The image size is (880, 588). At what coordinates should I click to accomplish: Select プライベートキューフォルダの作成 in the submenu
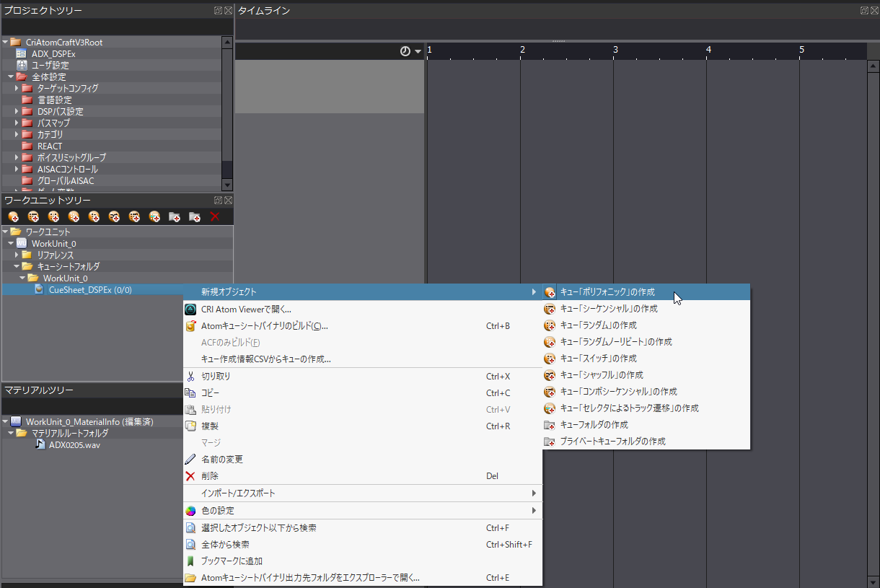[646, 441]
